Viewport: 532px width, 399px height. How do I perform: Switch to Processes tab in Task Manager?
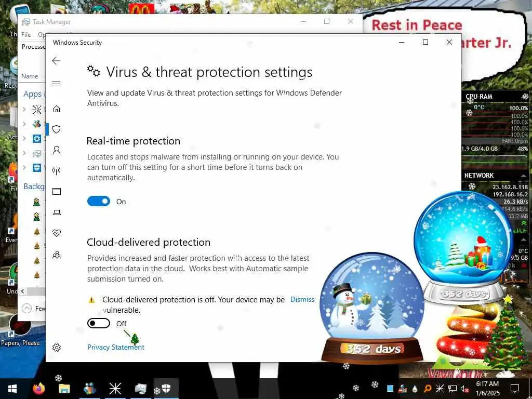coord(33,46)
